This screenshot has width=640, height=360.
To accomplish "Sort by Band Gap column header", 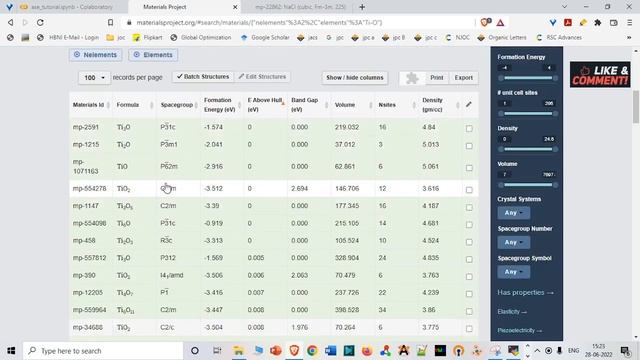I will coord(309,105).
